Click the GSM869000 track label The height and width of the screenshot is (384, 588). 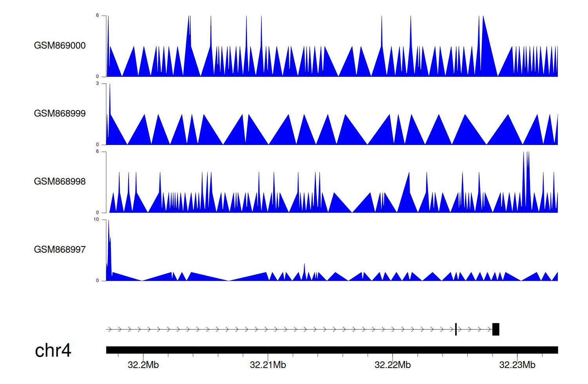click(x=60, y=45)
